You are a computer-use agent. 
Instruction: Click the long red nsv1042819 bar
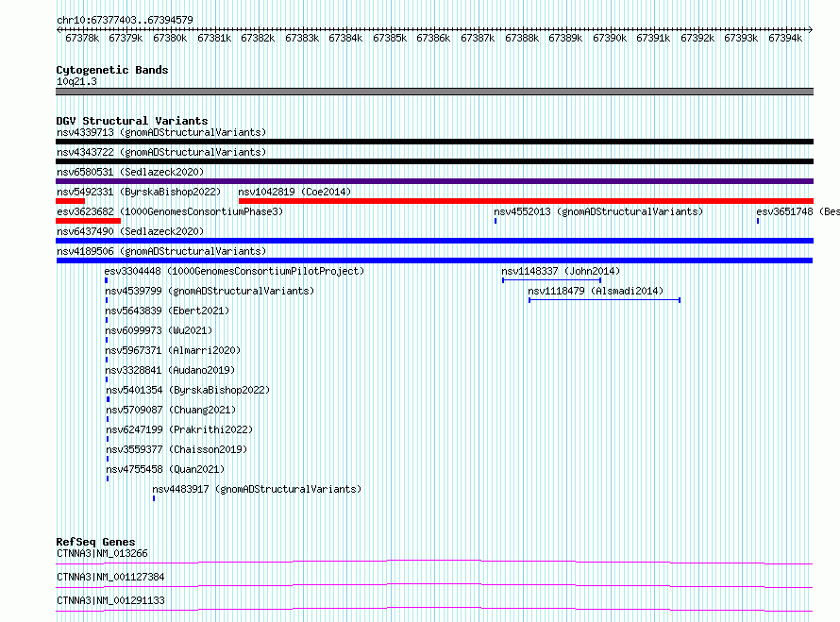tap(526, 201)
